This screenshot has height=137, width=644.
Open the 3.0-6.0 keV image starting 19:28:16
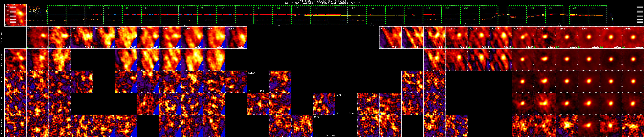click(567, 37)
